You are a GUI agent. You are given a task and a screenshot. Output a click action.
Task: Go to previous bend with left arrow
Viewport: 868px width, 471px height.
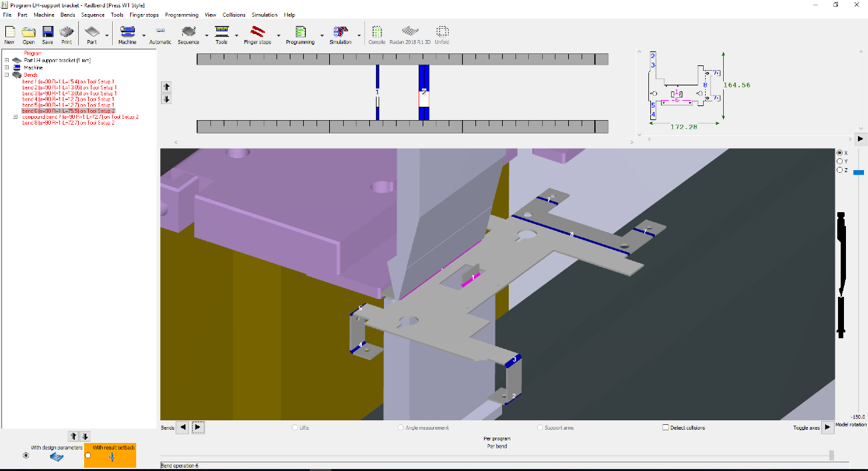(x=182, y=428)
